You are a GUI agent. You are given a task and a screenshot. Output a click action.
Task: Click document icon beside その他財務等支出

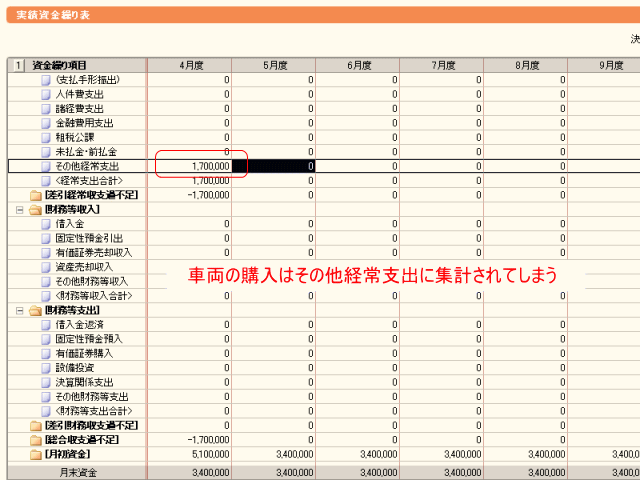46,397
